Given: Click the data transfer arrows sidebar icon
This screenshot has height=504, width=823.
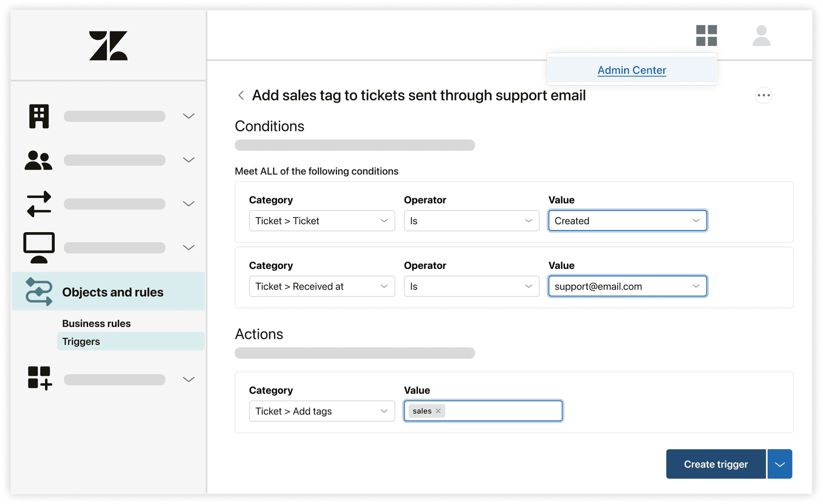Looking at the screenshot, I should tap(39, 204).
